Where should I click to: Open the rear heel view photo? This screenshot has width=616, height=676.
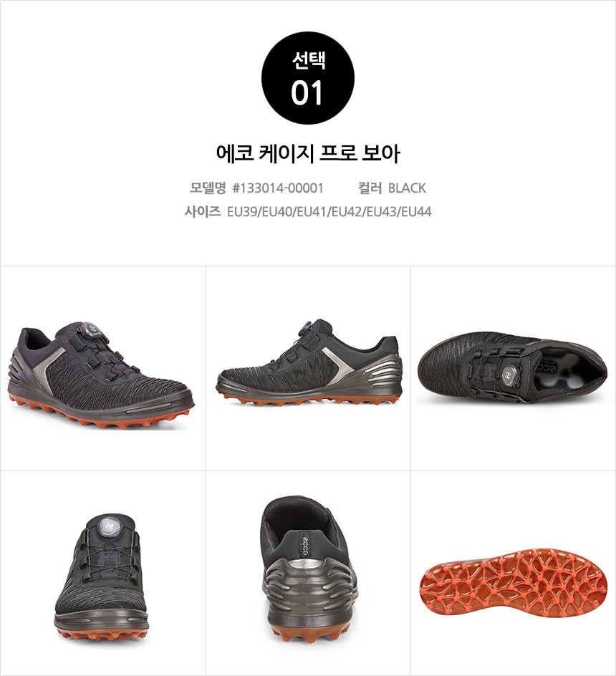coord(309,569)
